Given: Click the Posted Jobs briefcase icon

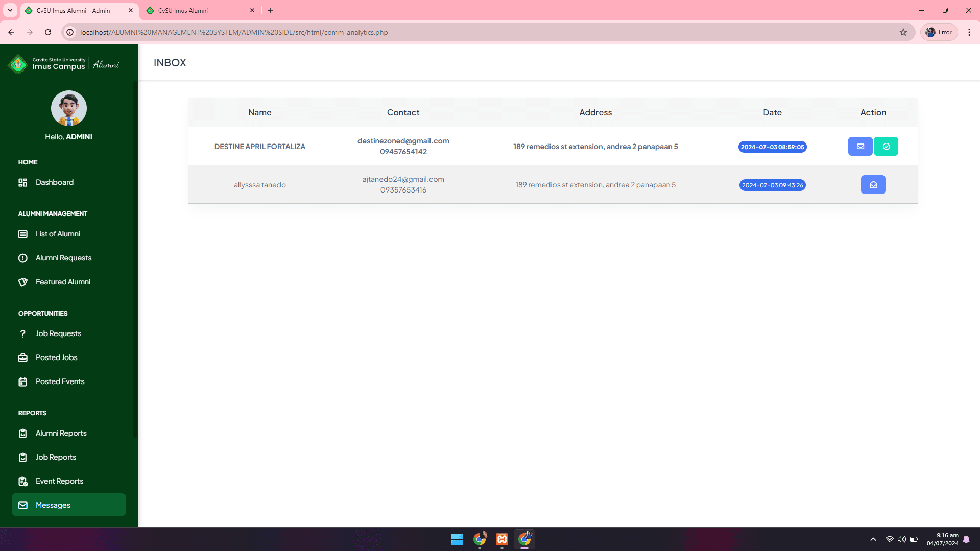Looking at the screenshot, I should [x=23, y=357].
